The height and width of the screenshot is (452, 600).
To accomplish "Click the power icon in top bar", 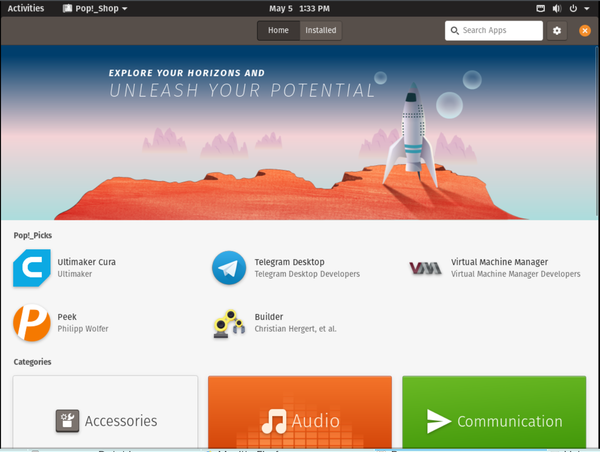I will (x=573, y=8).
